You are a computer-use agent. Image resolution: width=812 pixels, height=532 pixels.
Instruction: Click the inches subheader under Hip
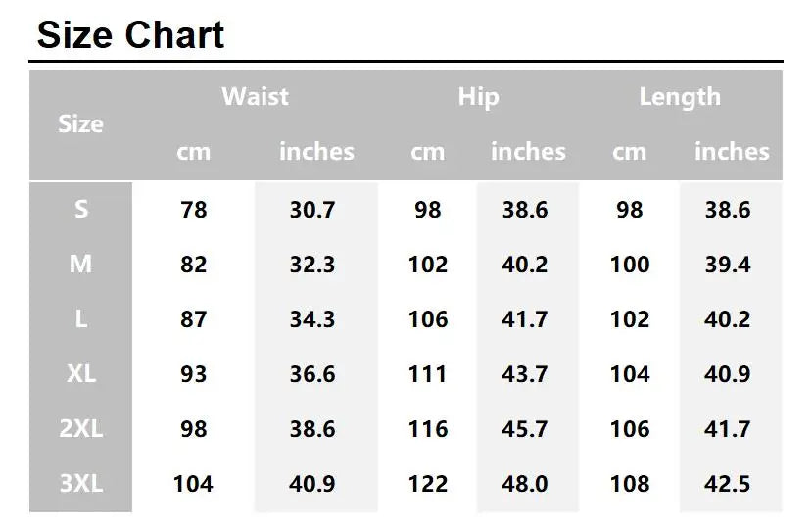pos(528,152)
